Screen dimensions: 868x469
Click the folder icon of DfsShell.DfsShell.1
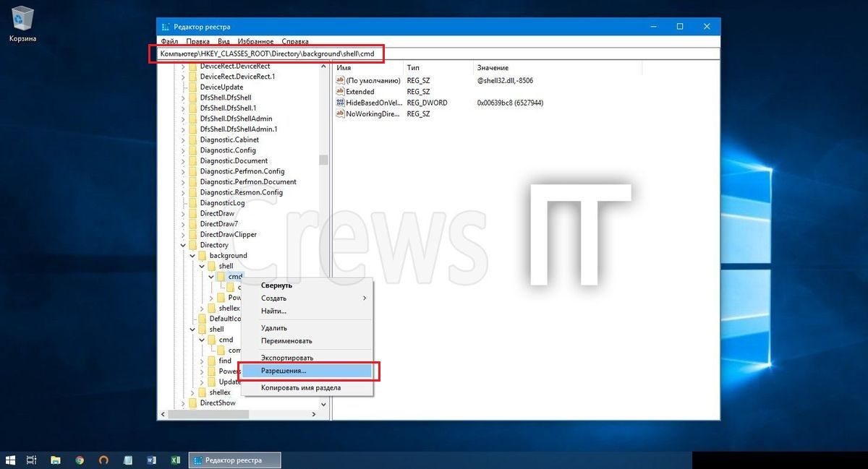pyautogui.click(x=192, y=108)
